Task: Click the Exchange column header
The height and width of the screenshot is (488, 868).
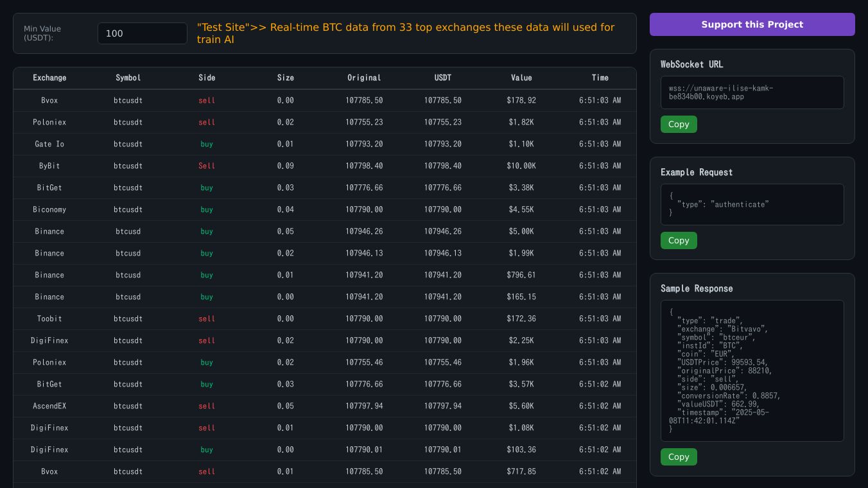Action: (49, 78)
